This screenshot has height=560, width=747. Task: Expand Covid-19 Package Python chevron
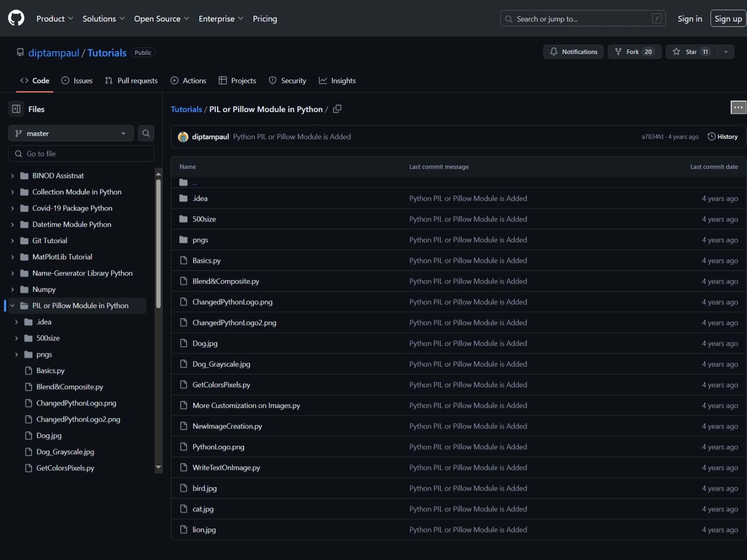pos(12,208)
